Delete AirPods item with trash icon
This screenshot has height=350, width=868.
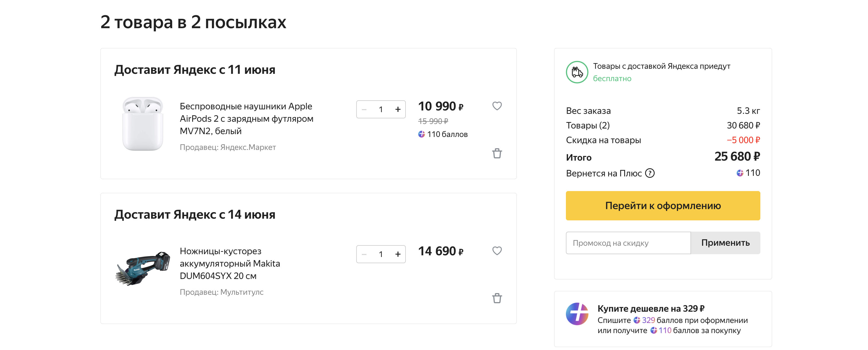(x=497, y=153)
